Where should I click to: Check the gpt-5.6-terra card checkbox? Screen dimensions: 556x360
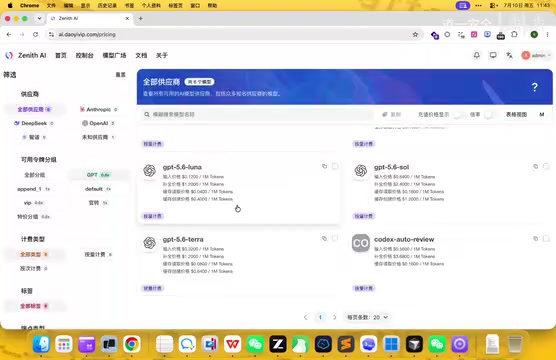[x=335, y=239]
